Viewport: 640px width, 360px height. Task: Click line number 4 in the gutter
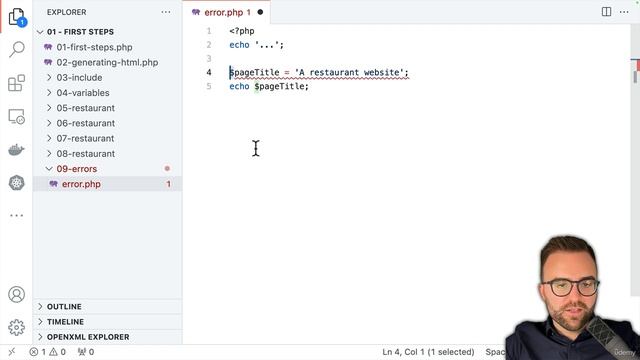pos(209,73)
